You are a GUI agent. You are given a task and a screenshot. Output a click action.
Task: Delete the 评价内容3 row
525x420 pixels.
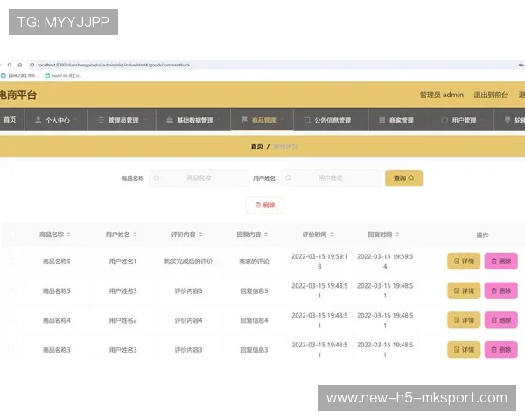[x=500, y=350]
